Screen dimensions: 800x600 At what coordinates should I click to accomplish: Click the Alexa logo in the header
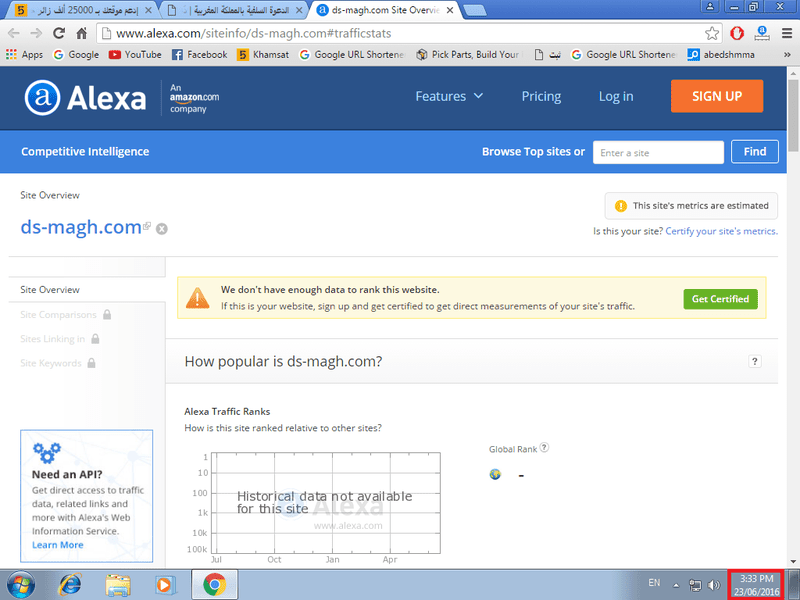(x=86, y=97)
